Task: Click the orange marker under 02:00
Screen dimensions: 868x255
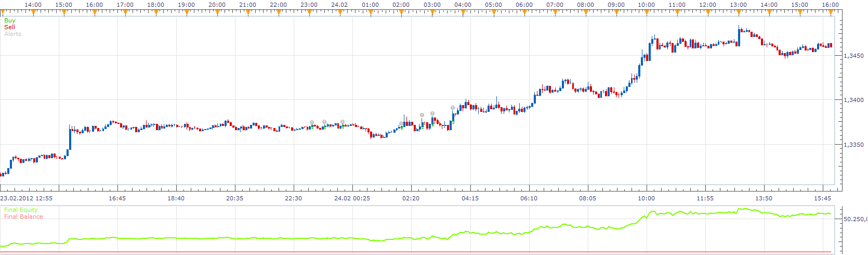Action: click(x=401, y=12)
